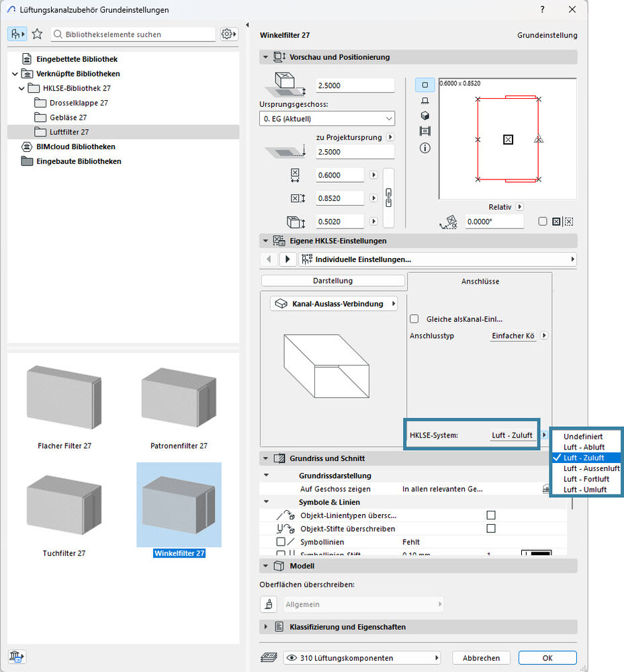
Task: Click the Bibliothekselemente suchen search field
Action: coord(133,34)
